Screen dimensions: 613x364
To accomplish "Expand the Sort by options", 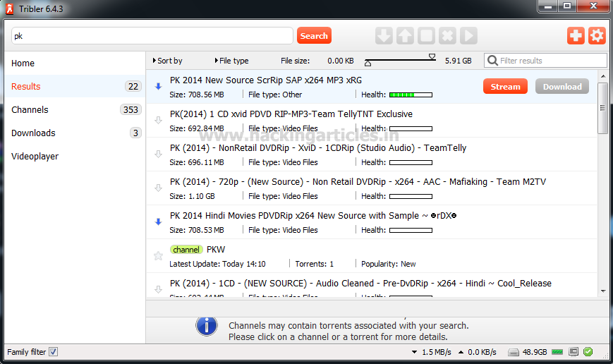I will coord(167,61).
